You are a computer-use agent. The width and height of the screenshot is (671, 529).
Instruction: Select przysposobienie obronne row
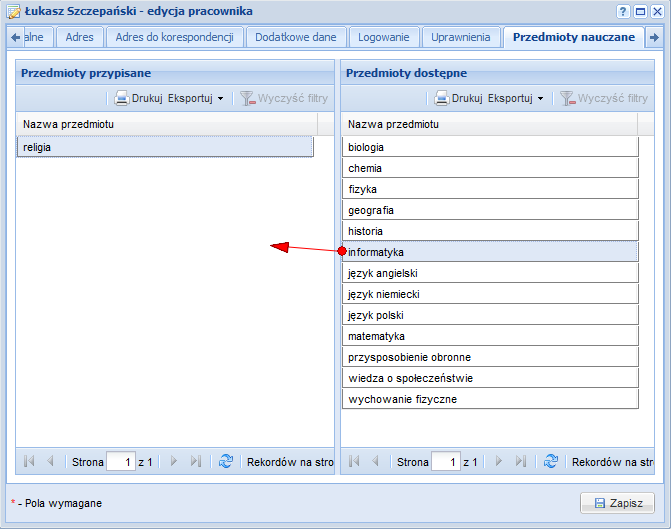490,357
